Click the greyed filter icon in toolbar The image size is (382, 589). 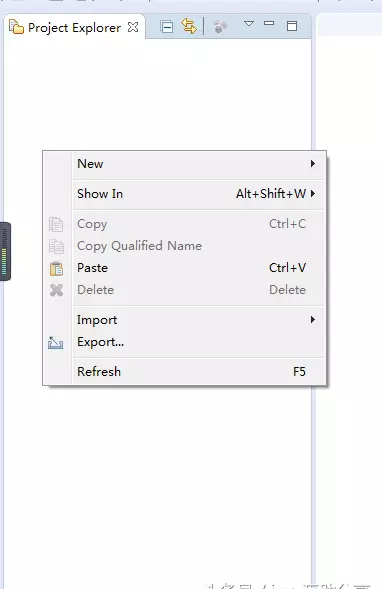(220, 27)
